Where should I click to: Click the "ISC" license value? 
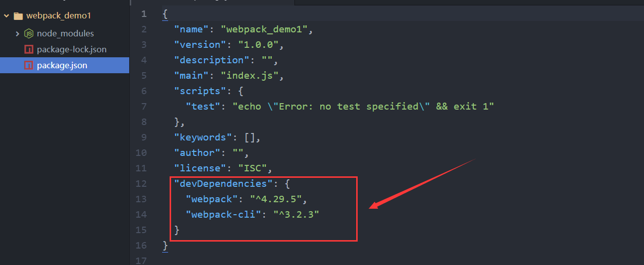click(x=252, y=168)
